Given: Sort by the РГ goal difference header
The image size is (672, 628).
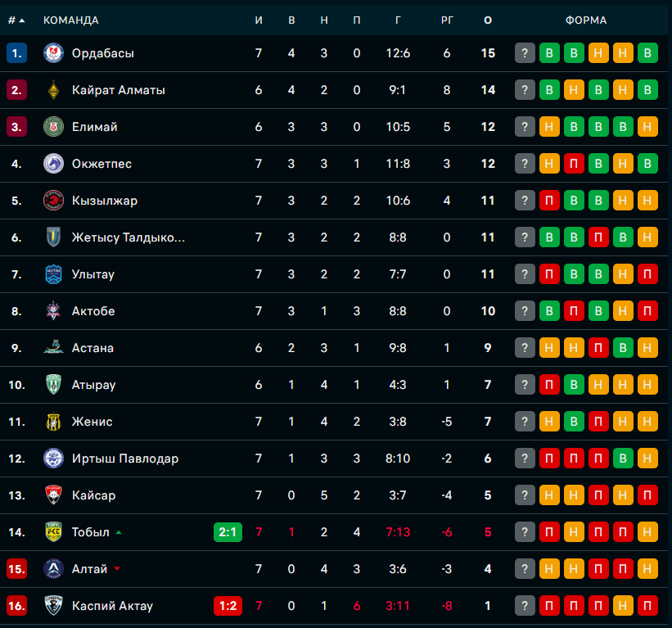Looking at the screenshot, I should click(447, 20).
